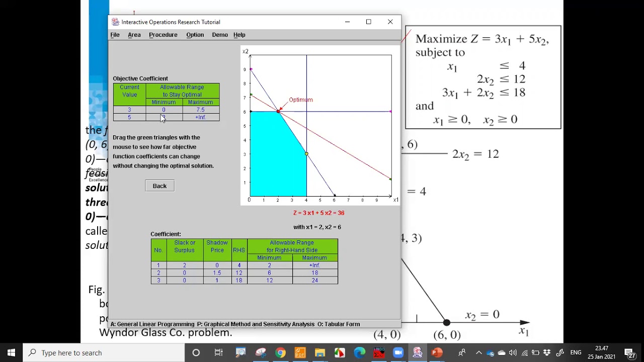Open the taskbar clock and date
The width and height of the screenshot is (644, 362).
click(601, 352)
